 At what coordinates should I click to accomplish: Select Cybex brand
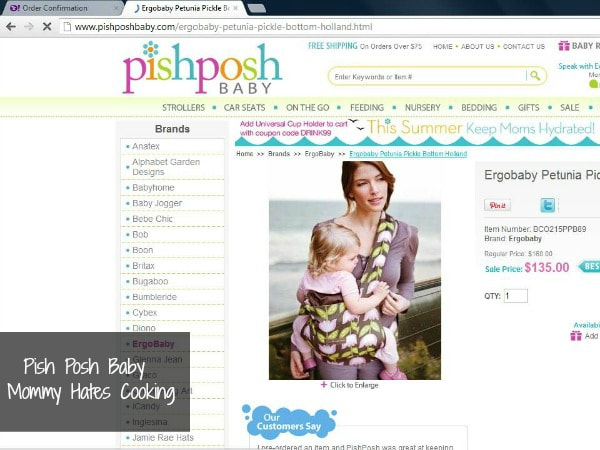(x=144, y=313)
